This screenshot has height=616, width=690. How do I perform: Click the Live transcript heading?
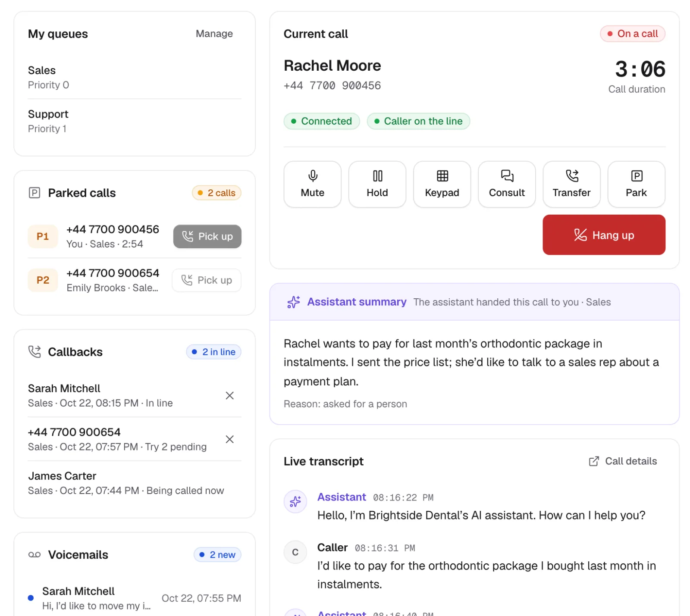click(323, 461)
